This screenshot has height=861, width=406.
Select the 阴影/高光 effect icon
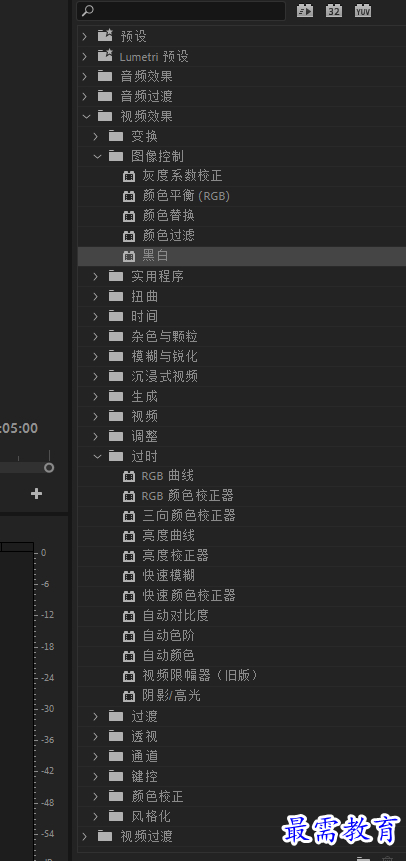[x=129, y=696]
